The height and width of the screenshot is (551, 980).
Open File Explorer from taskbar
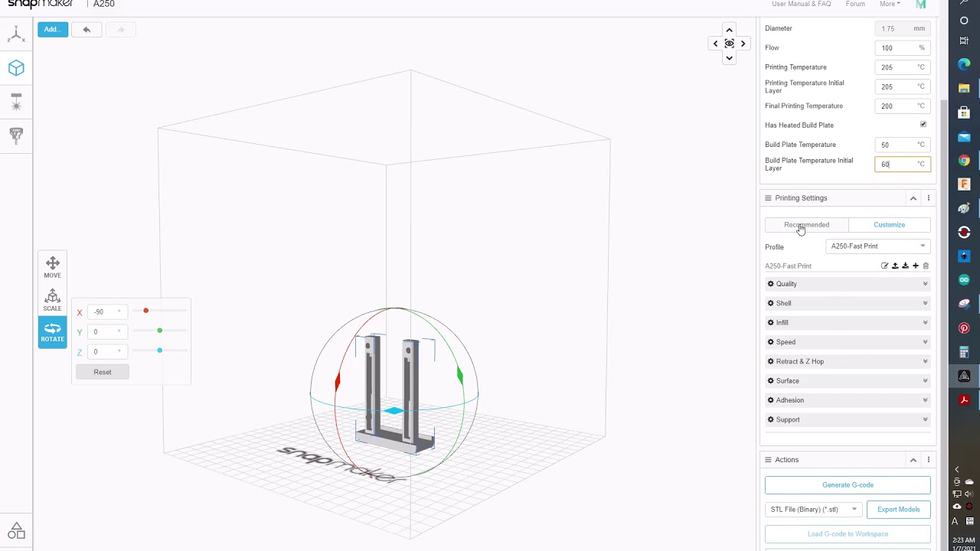click(x=964, y=89)
